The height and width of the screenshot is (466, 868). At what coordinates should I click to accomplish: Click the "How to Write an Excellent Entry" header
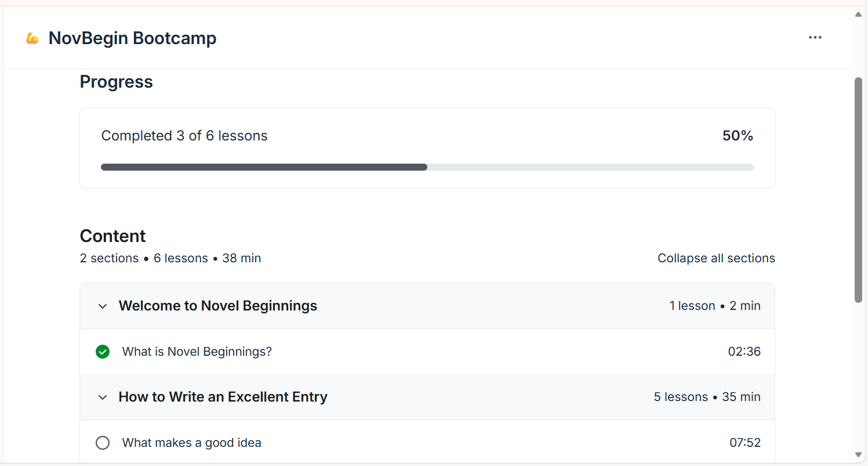coord(427,397)
